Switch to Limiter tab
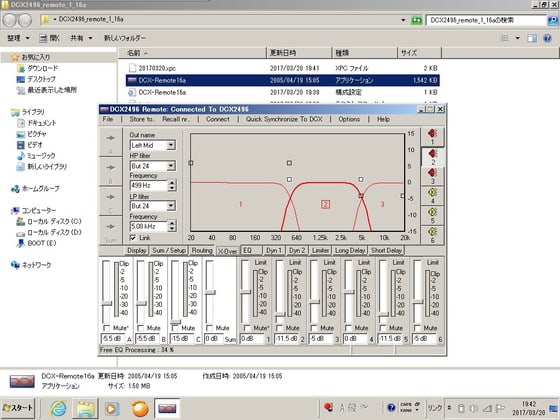 click(320, 250)
